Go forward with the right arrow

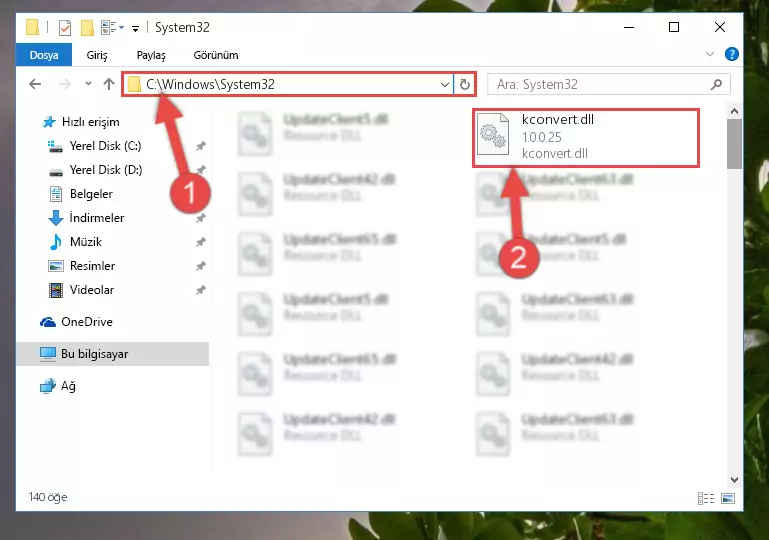(64, 84)
